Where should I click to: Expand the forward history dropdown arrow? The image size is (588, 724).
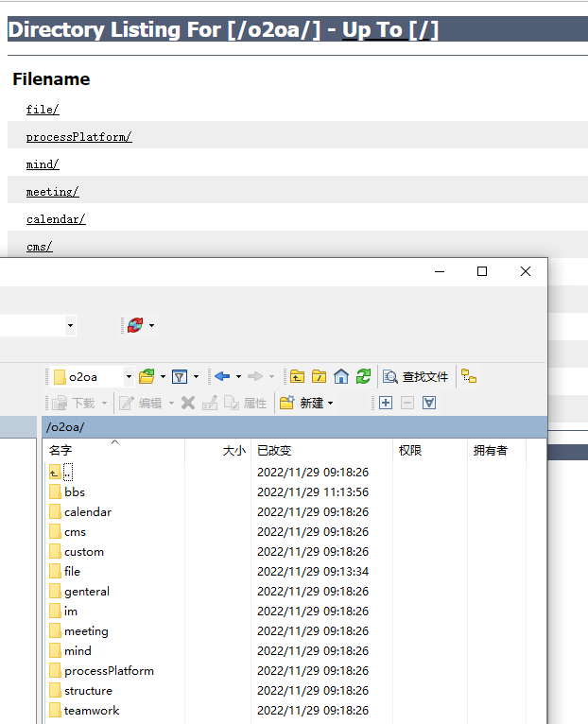(x=271, y=377)
